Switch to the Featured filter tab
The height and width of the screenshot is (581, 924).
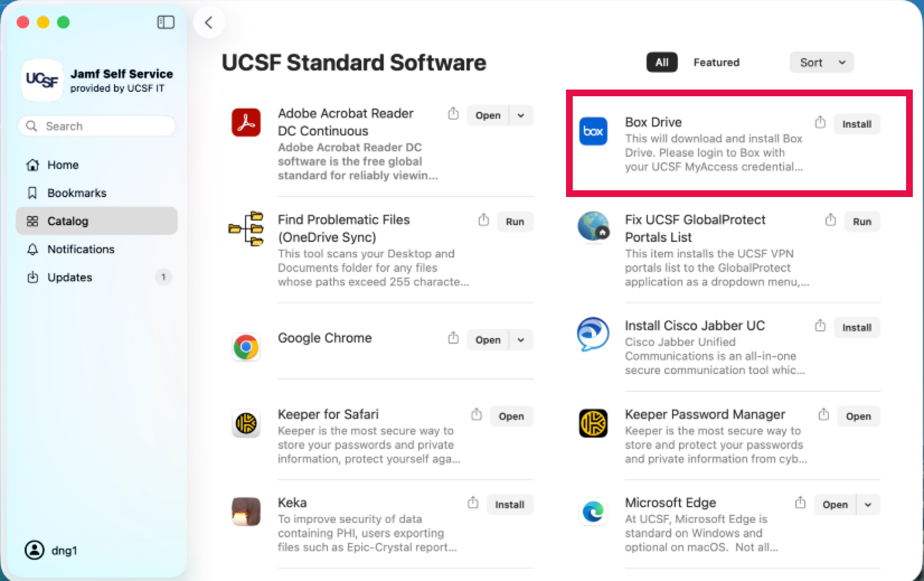coord(716,62)
